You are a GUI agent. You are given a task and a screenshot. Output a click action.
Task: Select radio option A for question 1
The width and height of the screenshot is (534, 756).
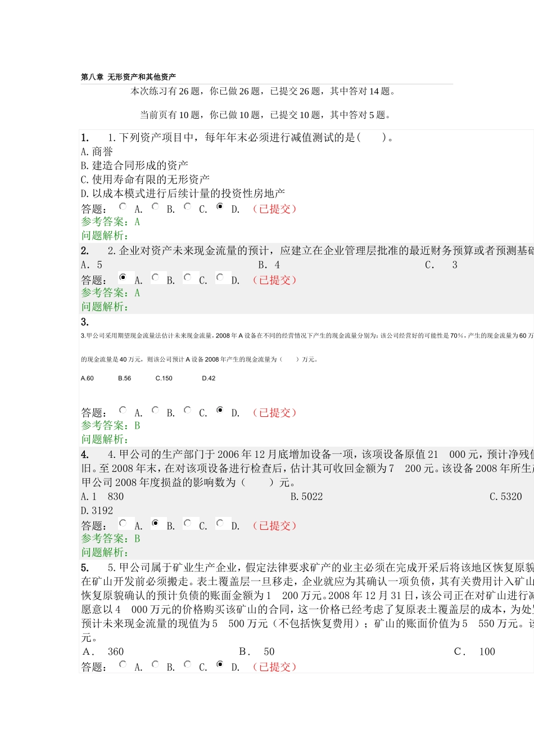[123, 206]
